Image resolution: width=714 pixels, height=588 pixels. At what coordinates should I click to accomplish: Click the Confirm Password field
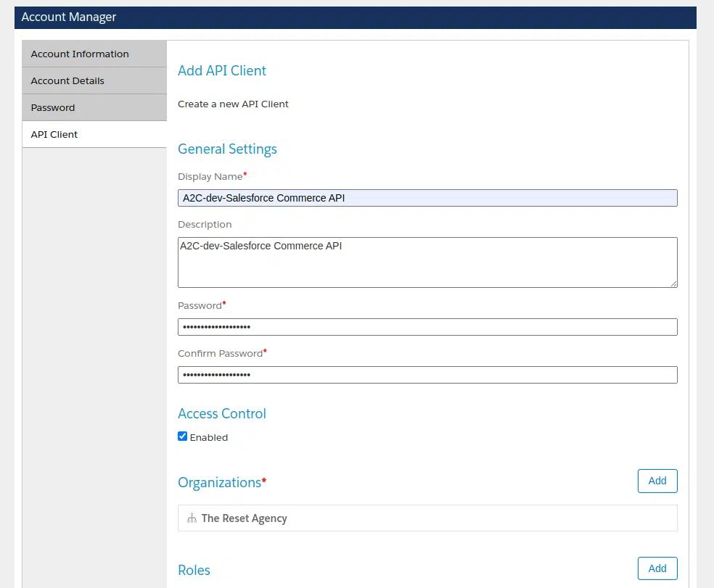click(x=427, y=374)
